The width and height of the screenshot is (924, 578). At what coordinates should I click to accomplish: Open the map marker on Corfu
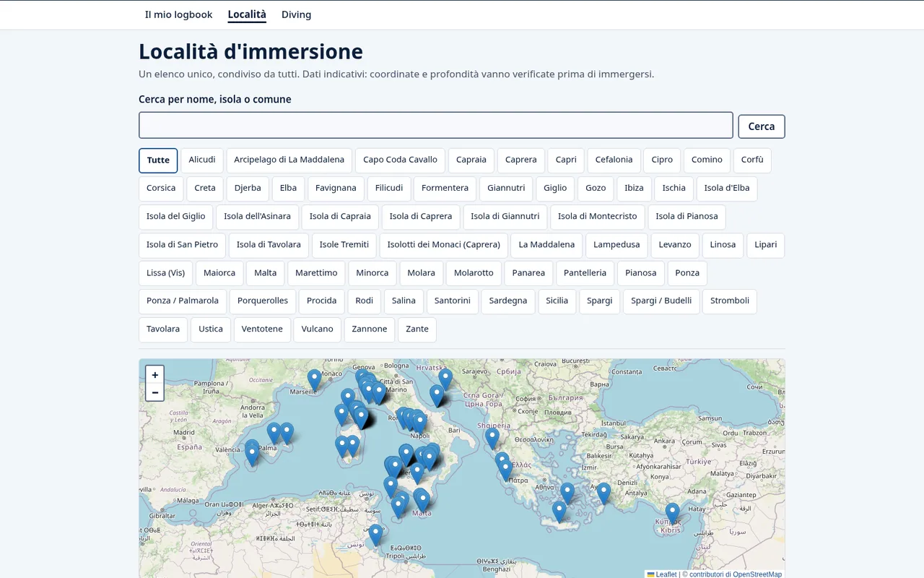[x=492, y=438]
